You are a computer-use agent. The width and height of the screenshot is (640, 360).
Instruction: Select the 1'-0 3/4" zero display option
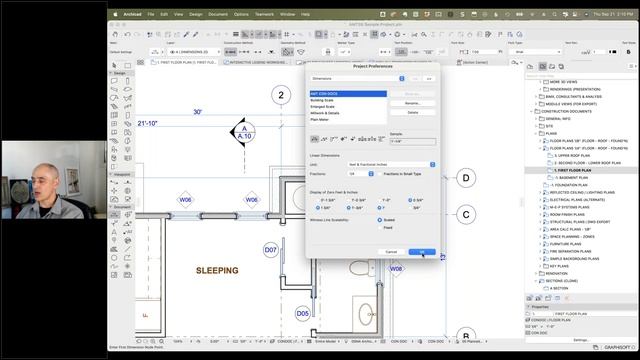(x=349, y=200)
